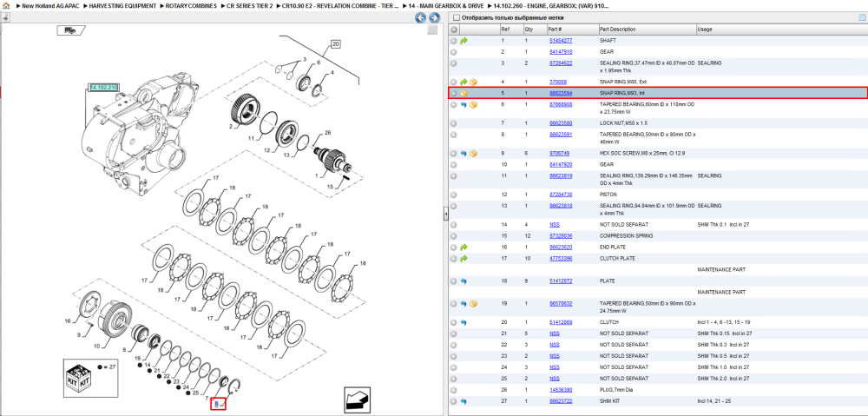Click package box icon in Ref 6 tapered bearing row
Screen dimensions: 868x416
point(473,105)
